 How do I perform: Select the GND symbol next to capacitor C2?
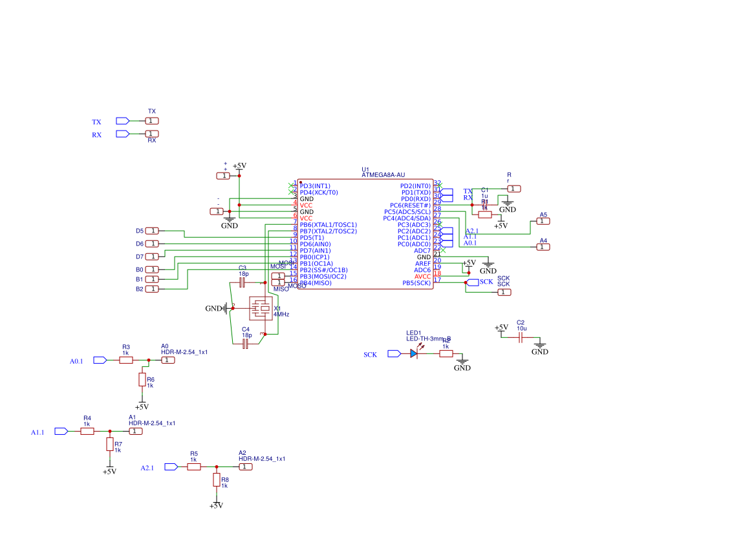540,347
